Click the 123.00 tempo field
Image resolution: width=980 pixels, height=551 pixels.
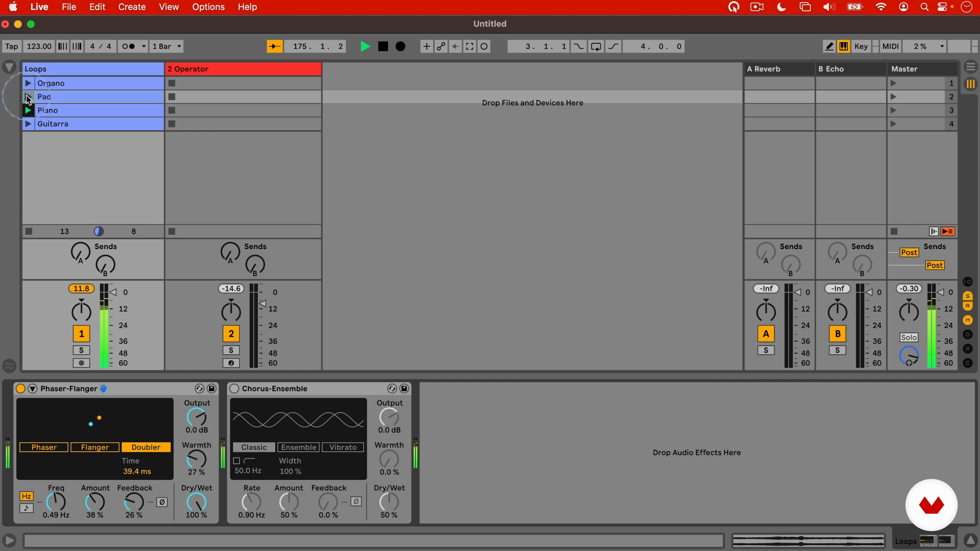coord(39,46)
